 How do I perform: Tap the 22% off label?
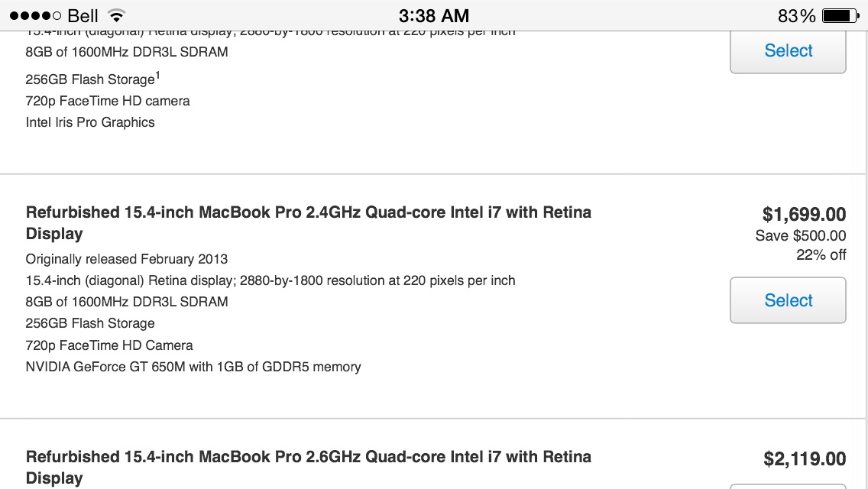[x=821, y=254]
